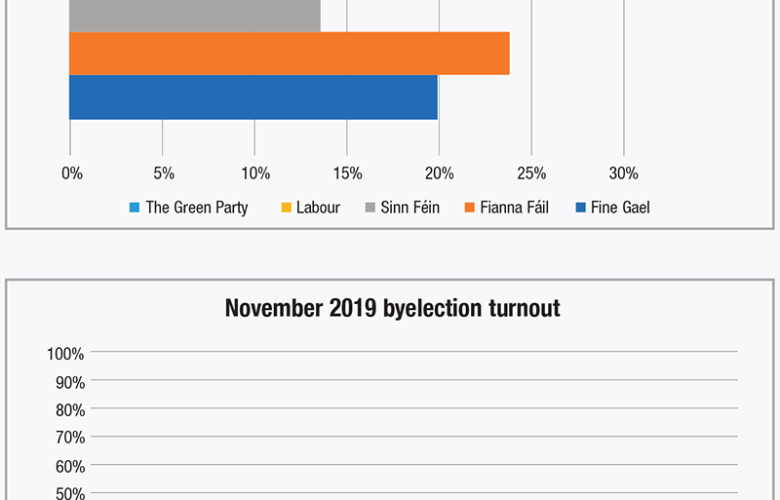Viewport: 780px width, 500px height.
Task: Click the 0% x-axis label
Action: [x=72, y=173]
